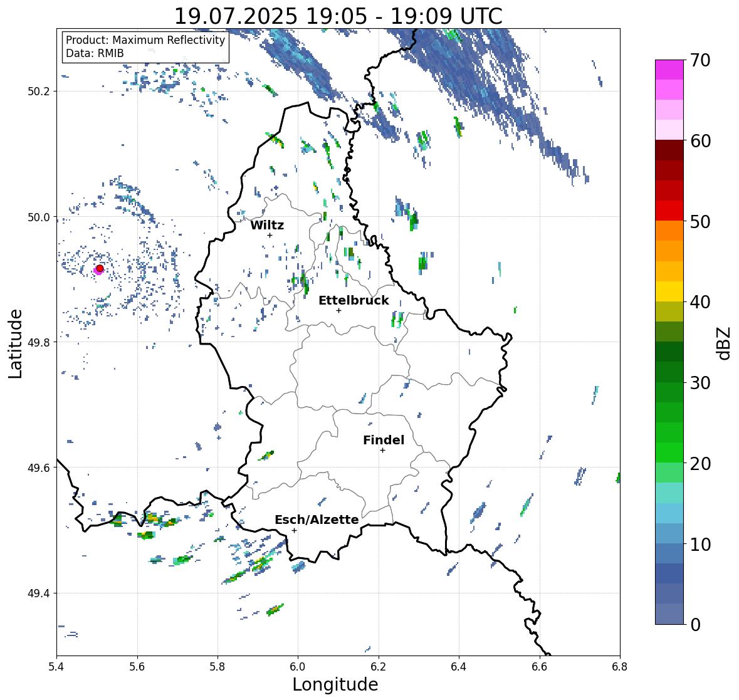Click longitude tick label 6.4
739x700 pixels.
point(459,666)
